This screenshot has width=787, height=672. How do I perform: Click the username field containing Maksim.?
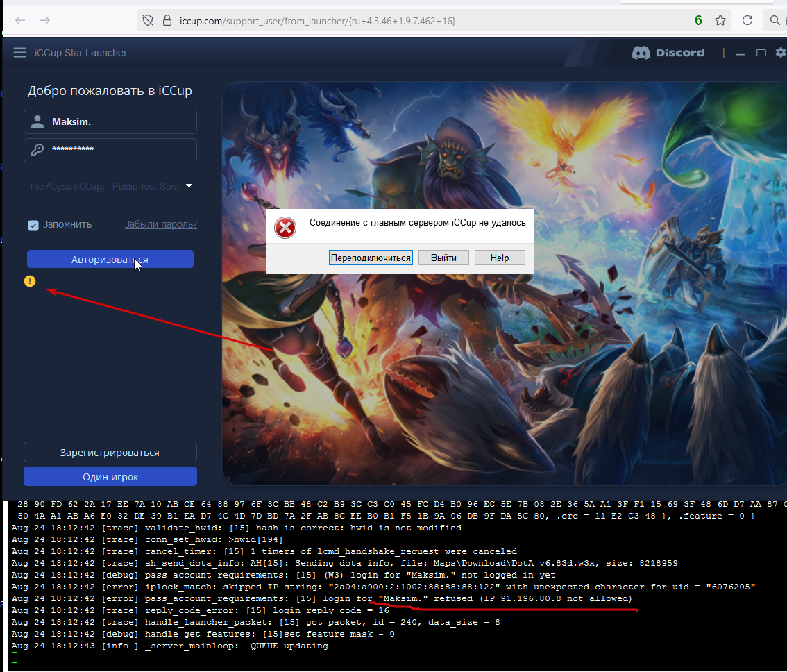[x=110, y=122]
